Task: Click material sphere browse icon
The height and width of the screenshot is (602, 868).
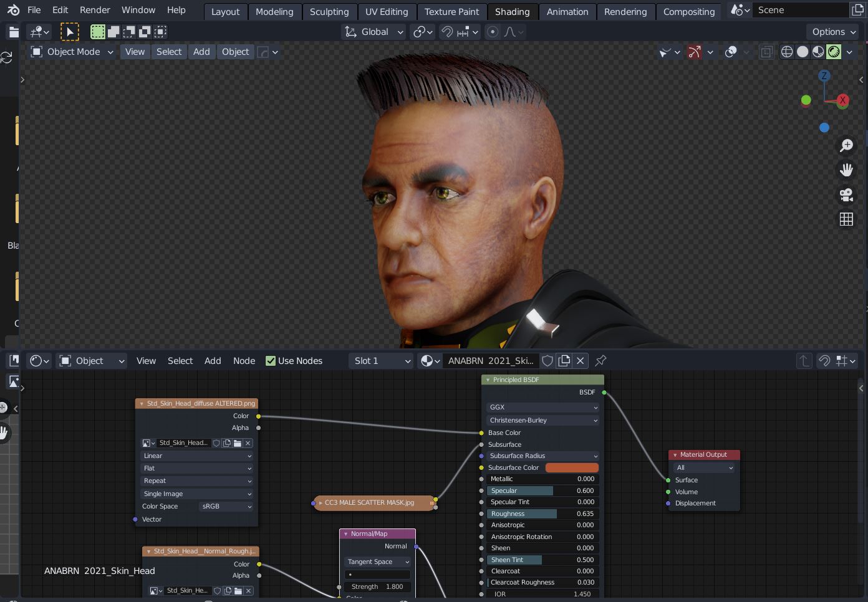Action: coord(430,361)
